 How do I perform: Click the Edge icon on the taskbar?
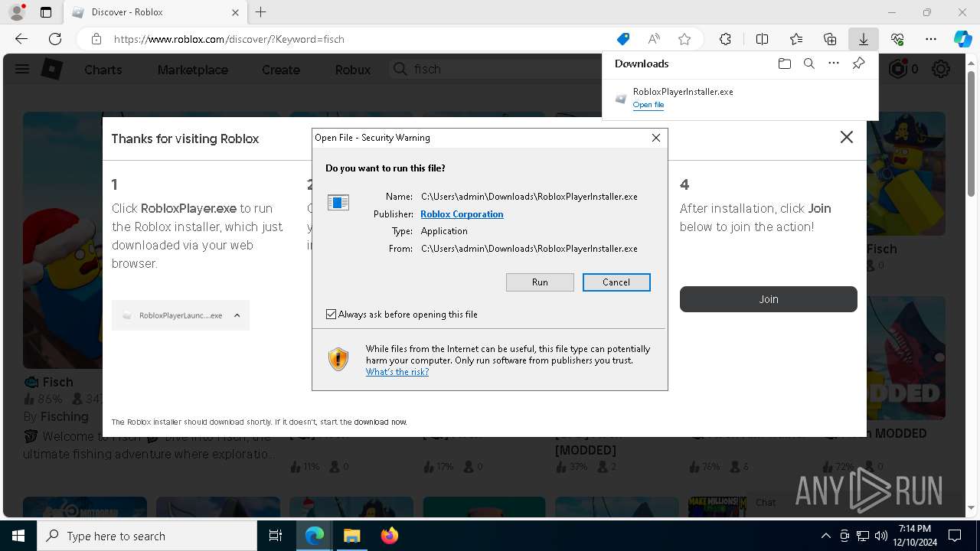(315, 536)
